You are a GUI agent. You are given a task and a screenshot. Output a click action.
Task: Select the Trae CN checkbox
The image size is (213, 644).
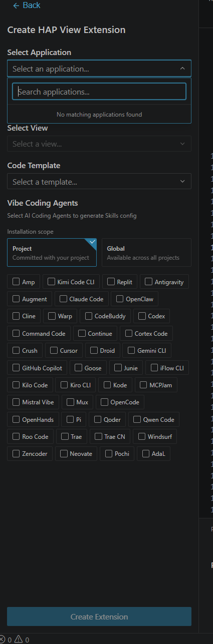pyautogui.click(x=99, y=436)
